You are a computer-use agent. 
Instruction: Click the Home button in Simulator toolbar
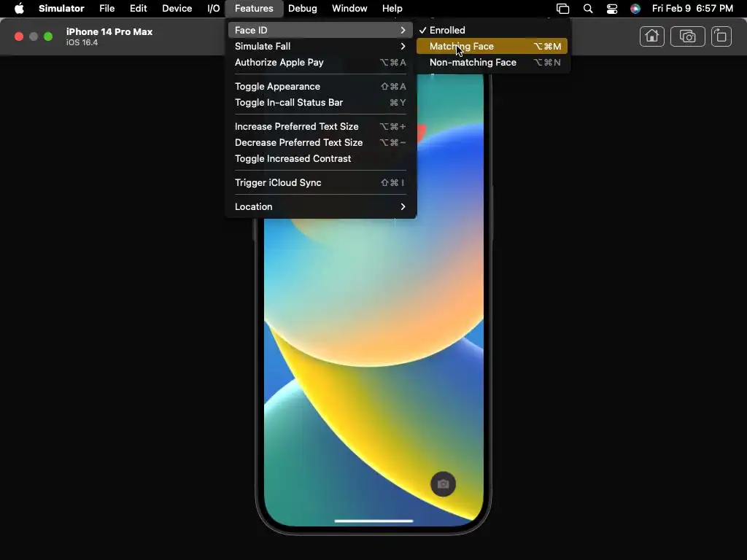click(x=651, y=36)
